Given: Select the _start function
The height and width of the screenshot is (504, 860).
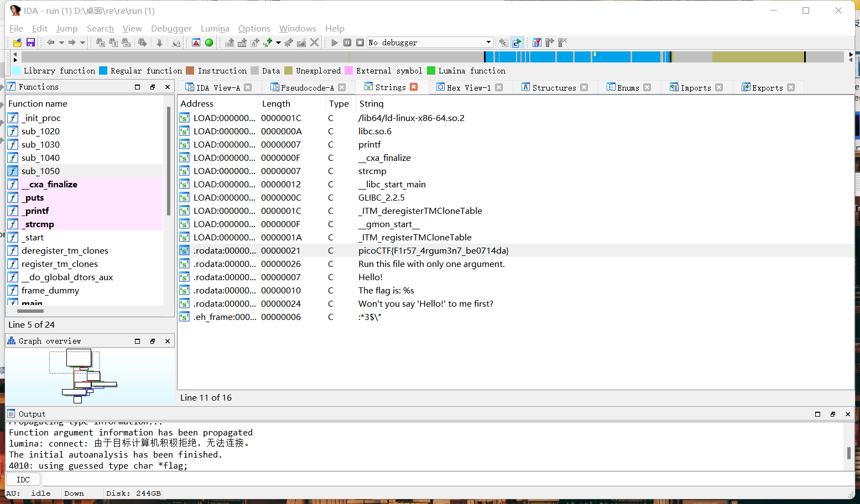Looking at the screenshot, I should coord(85,237).
